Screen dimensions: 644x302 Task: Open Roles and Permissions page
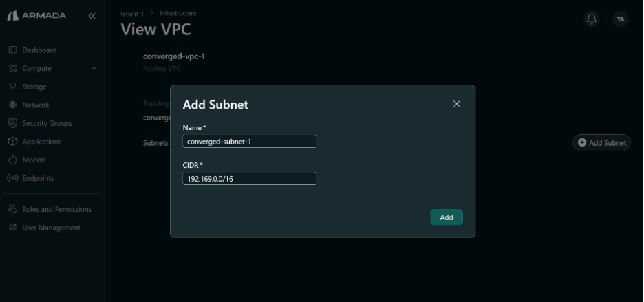[56, 209]
